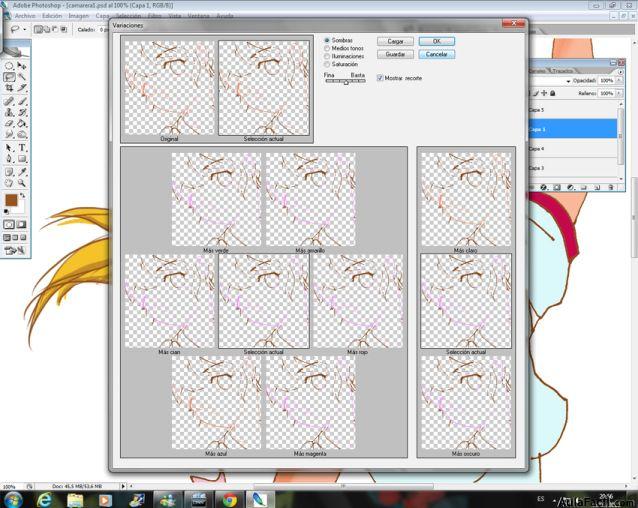Enable the add to selection mode
The height and width of the screenshot is (508, 638).
(x=46, y=30)
